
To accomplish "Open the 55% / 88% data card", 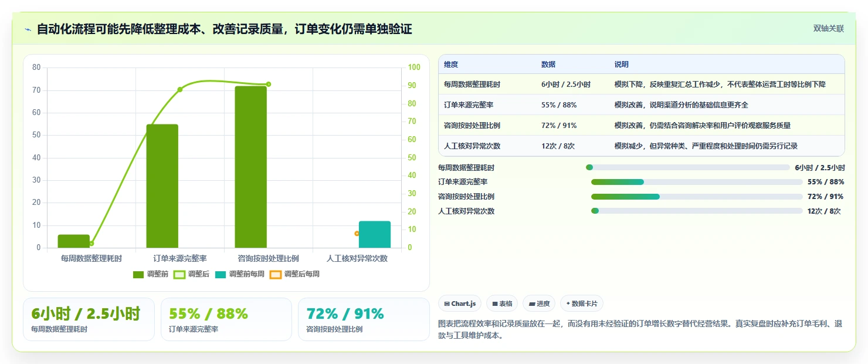I will click(226, 319).
